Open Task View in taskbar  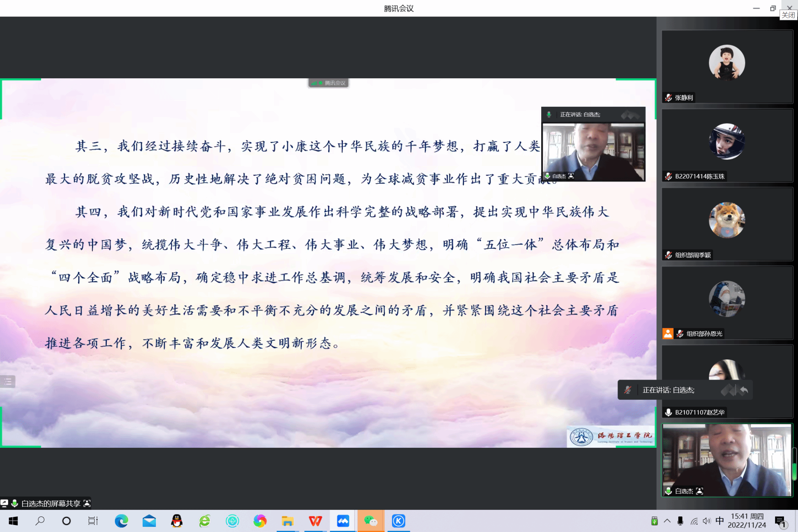(x=93, y=521)
